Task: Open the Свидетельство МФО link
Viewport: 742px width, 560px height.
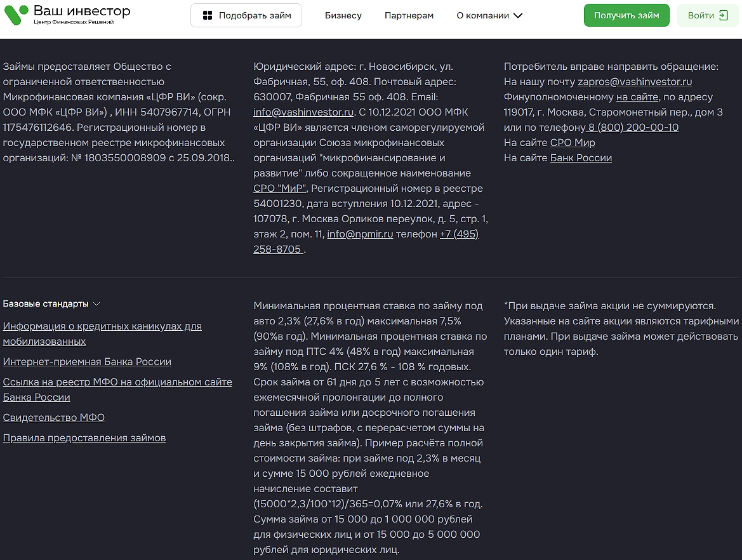Action: click(54, 418)
